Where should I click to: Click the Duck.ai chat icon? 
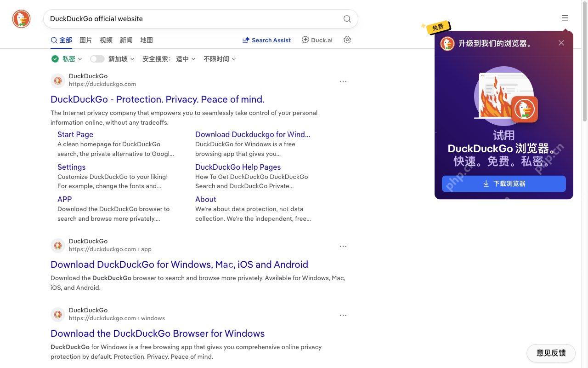coord(305,40)
